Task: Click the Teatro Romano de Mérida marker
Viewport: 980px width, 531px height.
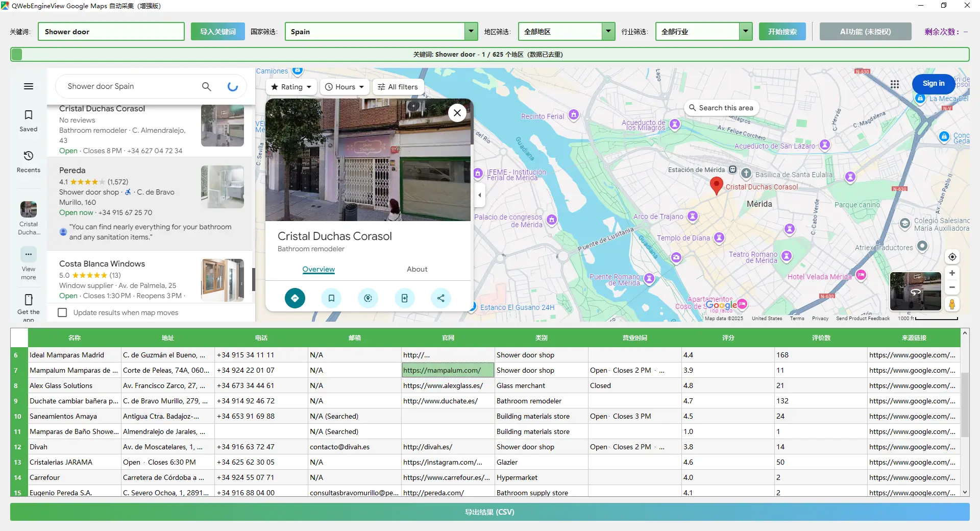Action: [x=787, y=255]
